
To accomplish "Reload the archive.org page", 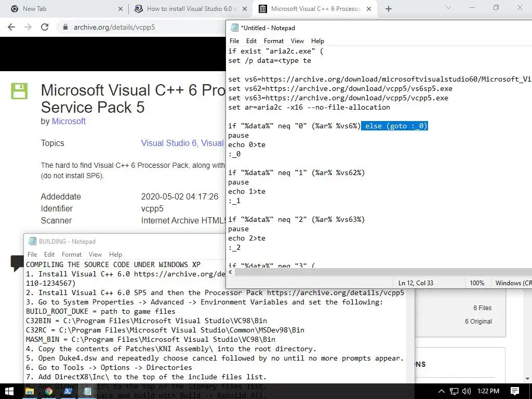I will click(45, 27).
